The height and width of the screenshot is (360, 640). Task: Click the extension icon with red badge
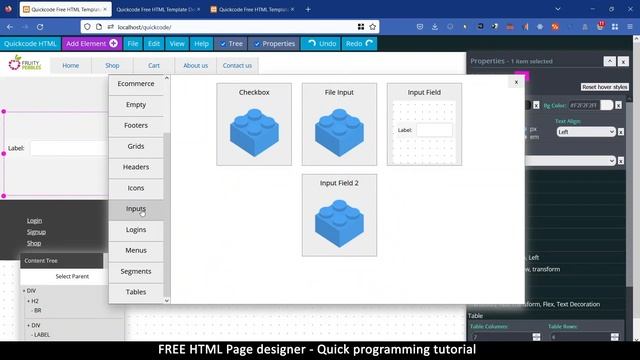pos(600,27)
